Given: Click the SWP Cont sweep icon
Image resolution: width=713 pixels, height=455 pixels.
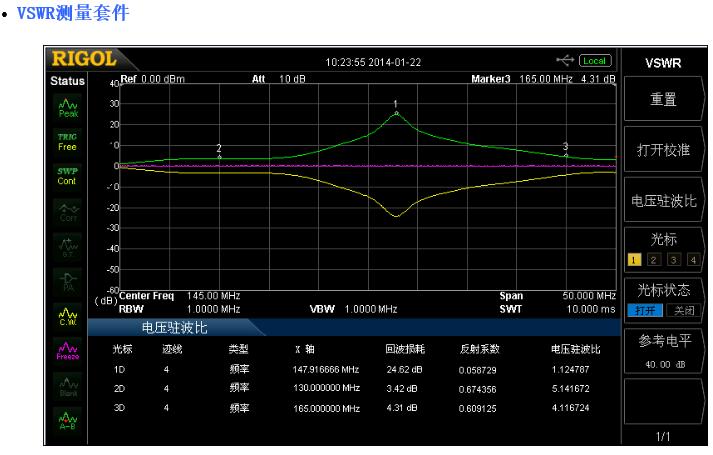Looking at the screenshot, I should click(x=67, y=176).
